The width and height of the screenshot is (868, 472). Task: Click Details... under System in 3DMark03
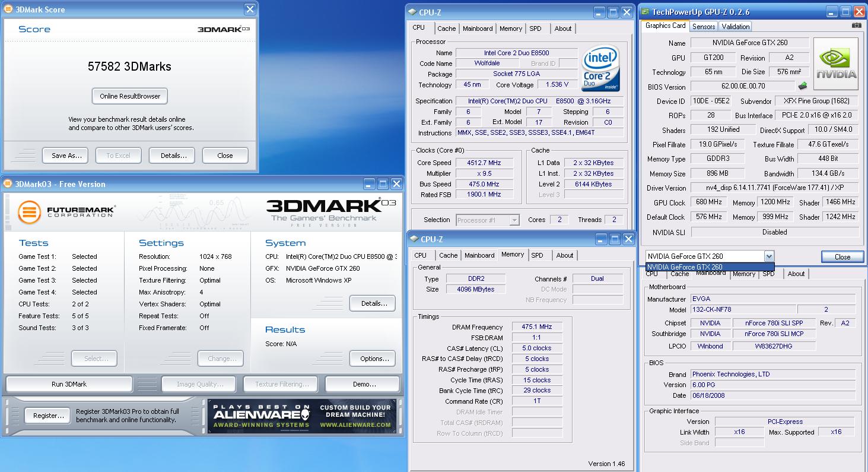coord(373,303)
